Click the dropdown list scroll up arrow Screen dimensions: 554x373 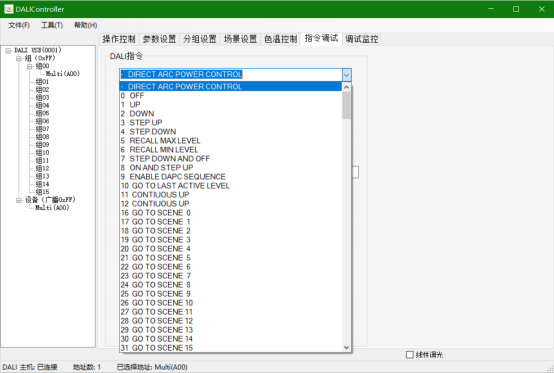tap(346, 87)
